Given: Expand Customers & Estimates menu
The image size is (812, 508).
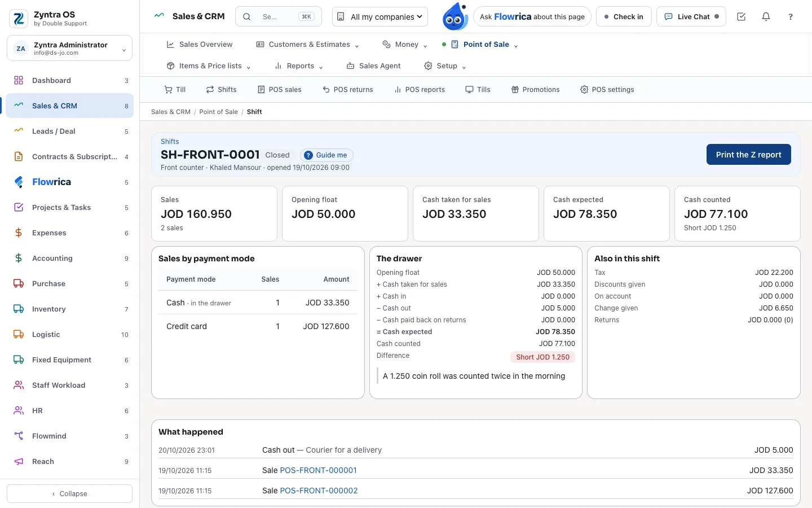Looking at the screenshot, I should coord(308,45).
